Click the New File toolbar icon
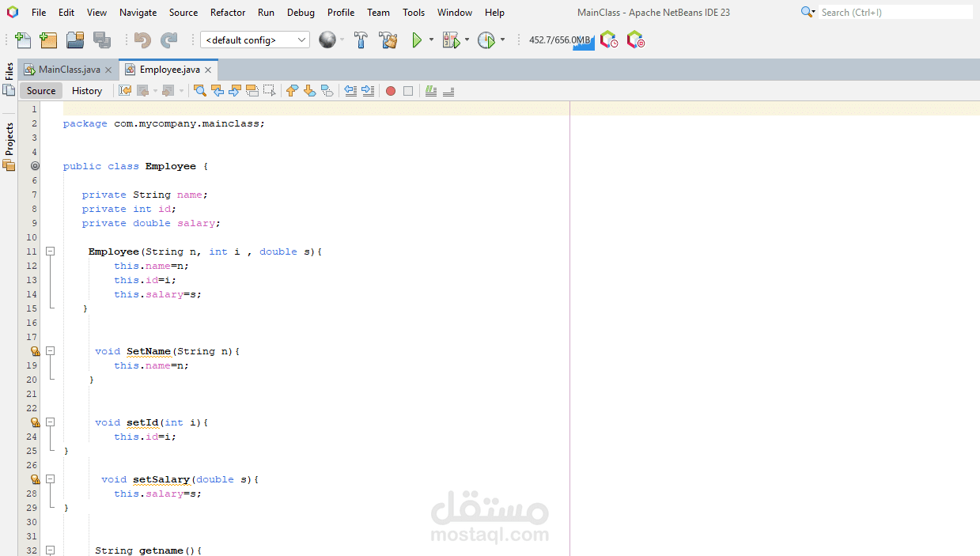The width and height of the screenshot is (980, 556). click(x=23, y=40)
